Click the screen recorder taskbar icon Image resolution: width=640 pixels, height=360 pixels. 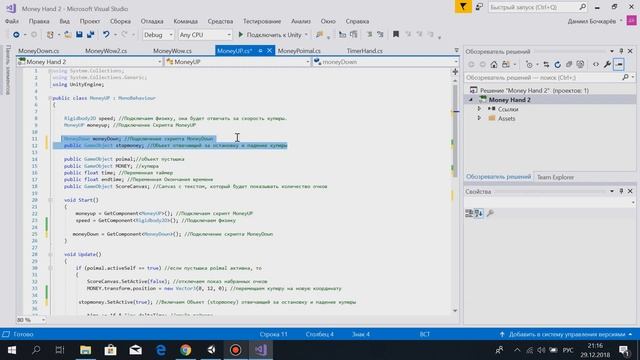236,350
